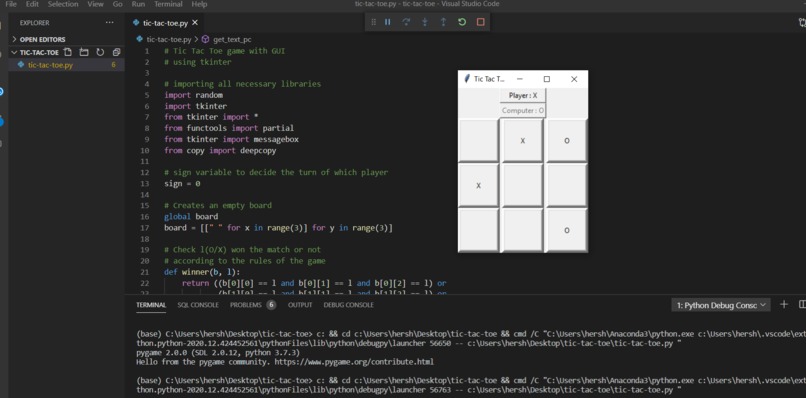Click the Player : X button
The width and height of the screenshot is (806, 398).
coord(523,96)
